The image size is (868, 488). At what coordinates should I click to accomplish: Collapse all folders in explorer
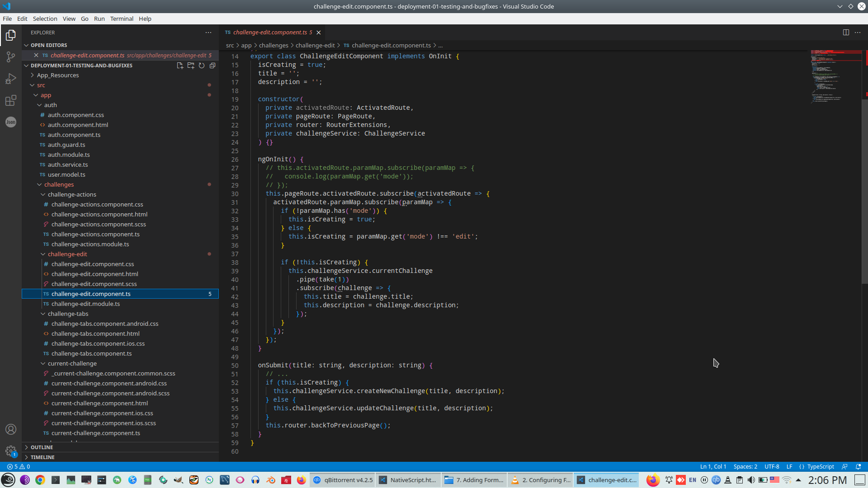click(x=212, y=66)
